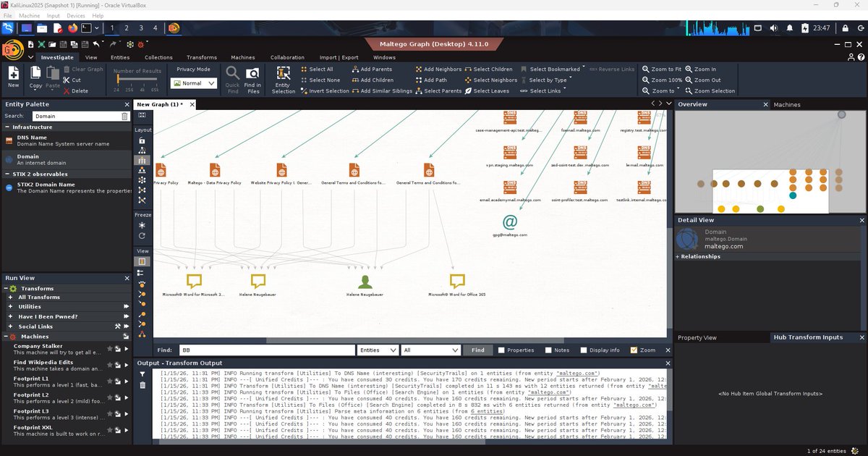Cut selection with the scissors icon

coord(66,80)
